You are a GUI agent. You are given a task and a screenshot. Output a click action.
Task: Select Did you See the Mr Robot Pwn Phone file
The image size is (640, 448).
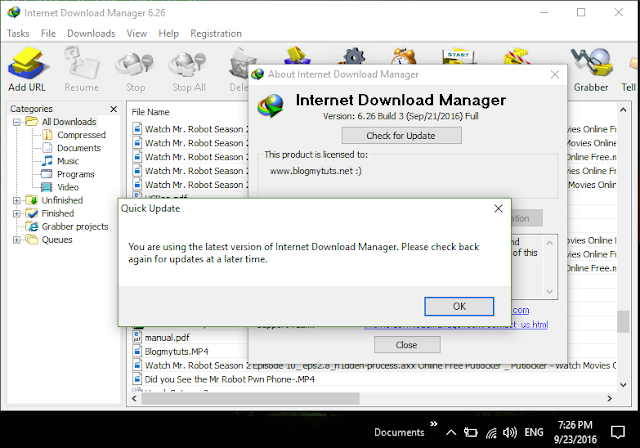click(x=229, y=379)
